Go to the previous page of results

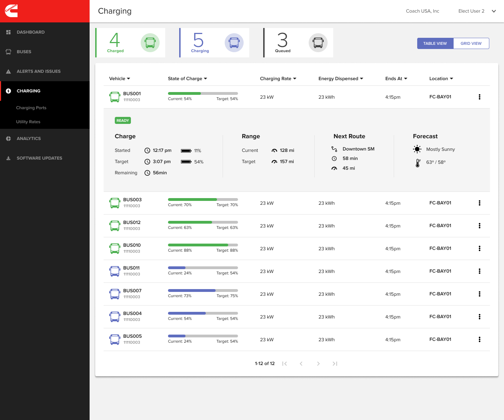[301, 364]
